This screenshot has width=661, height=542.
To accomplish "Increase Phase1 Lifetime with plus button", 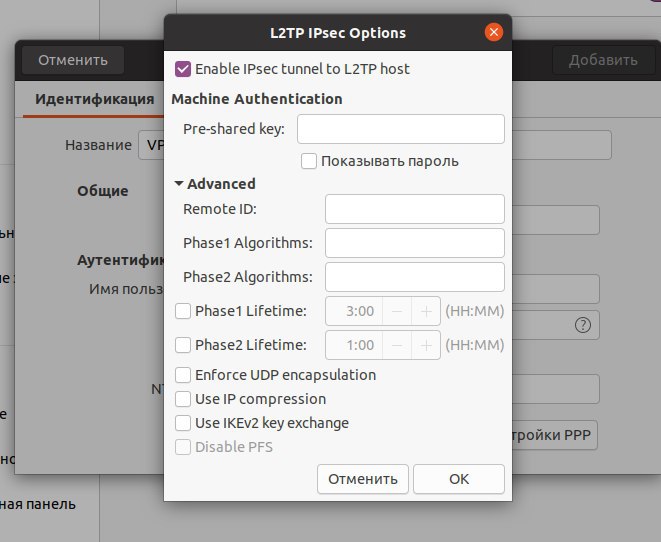I will point(426,311).
